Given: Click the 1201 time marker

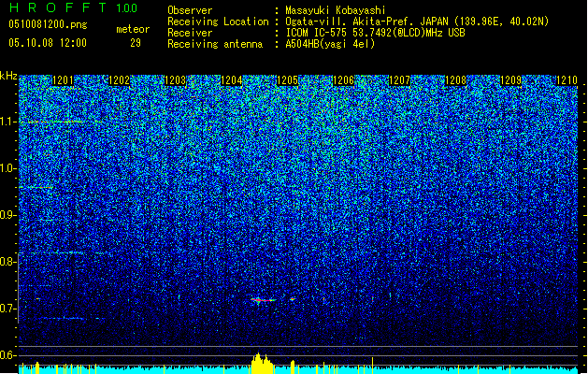Looking at the screenshot, I should 63,80.
